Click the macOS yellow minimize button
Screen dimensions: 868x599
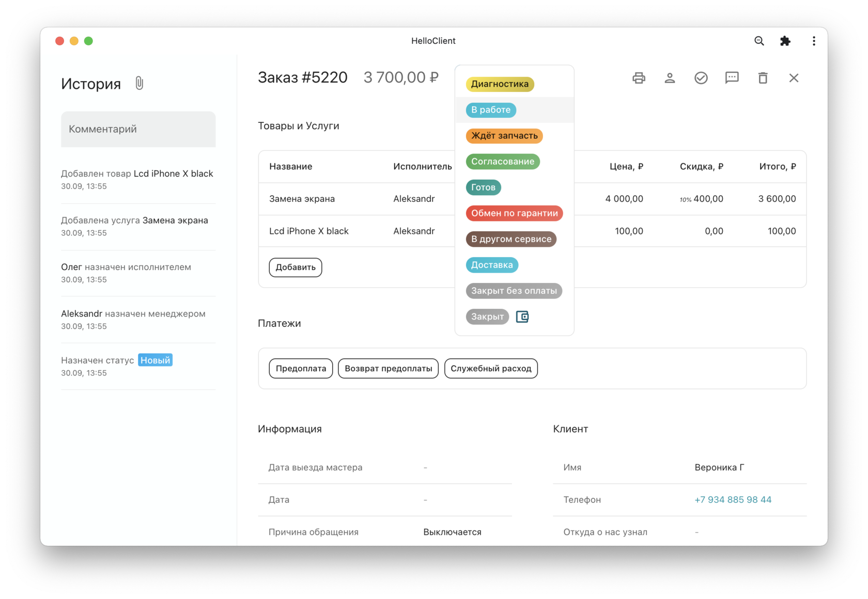click(x=74, y=41)
